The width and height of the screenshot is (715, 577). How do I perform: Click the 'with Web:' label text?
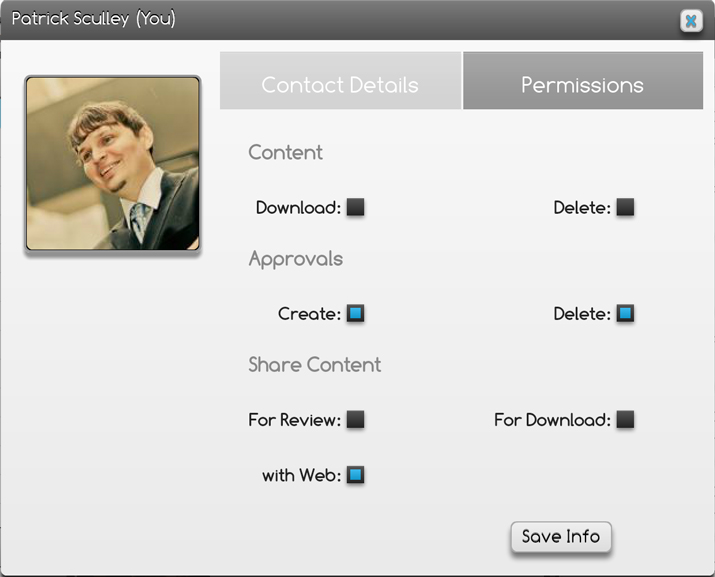301,475
